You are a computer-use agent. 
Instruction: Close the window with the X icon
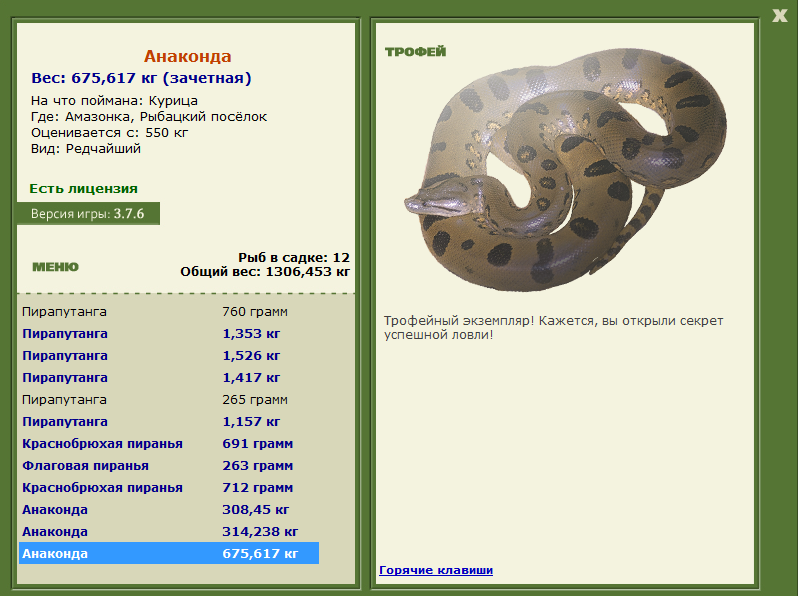(x=779, y=15)
